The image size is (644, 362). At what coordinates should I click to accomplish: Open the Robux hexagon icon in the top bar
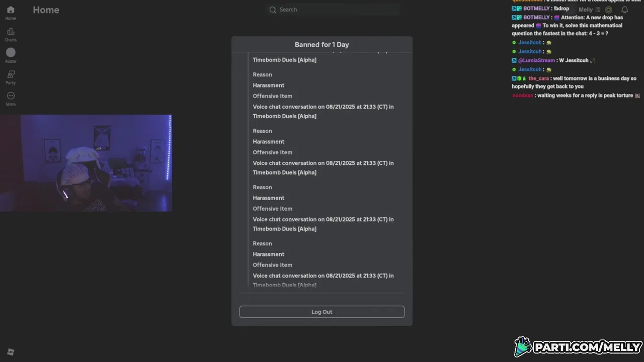coord(609,10)
